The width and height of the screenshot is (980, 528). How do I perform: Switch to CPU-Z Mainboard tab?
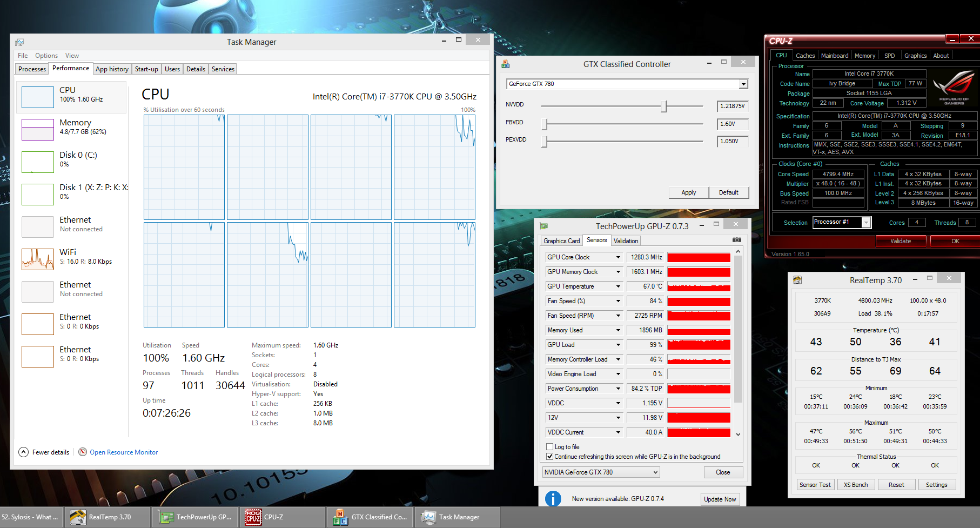coord(835,56)
